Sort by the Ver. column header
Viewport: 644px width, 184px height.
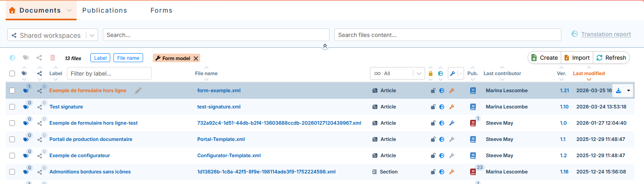pos(561,74)
